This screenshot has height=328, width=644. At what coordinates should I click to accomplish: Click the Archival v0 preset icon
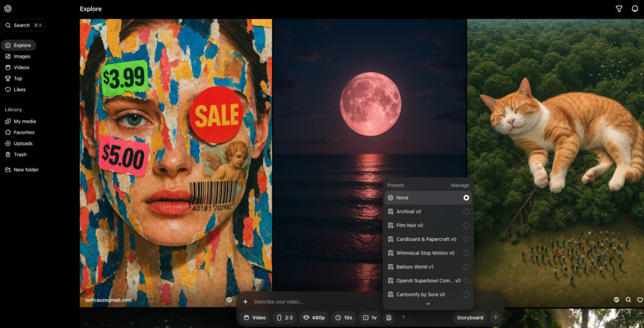(x=391, y=211)
